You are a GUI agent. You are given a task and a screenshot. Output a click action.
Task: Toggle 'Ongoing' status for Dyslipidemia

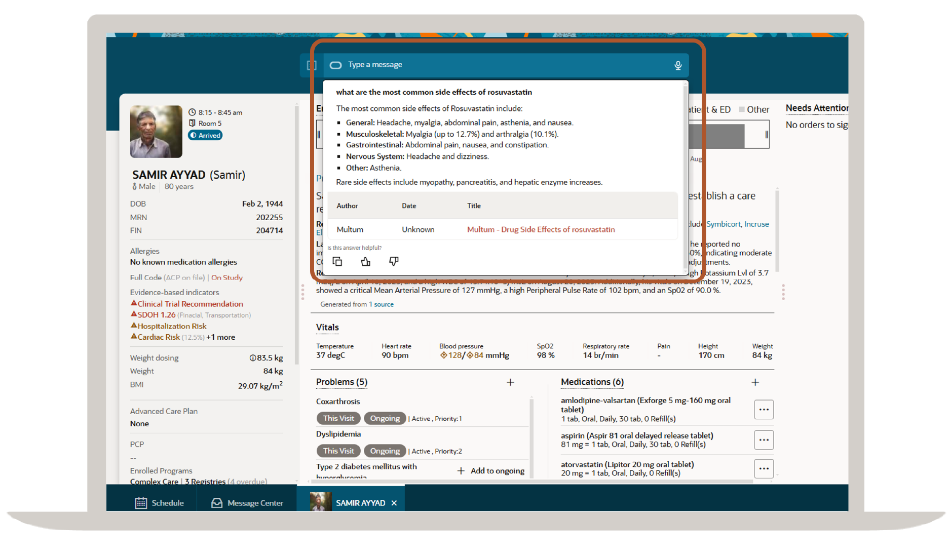coord(385,451)
